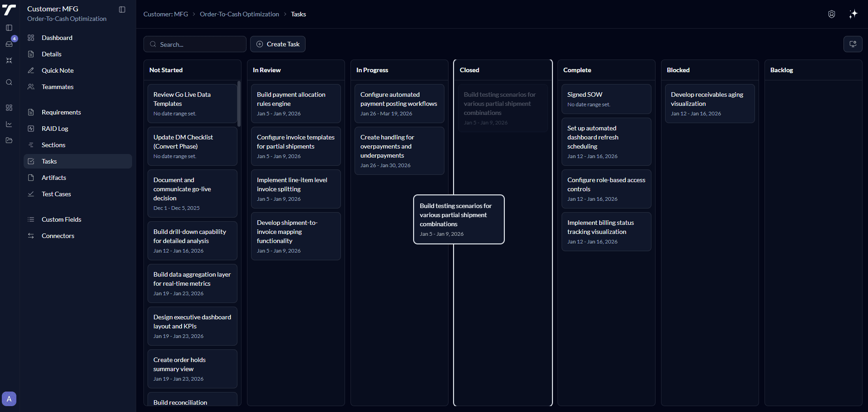The height and width of the screenshot is (412, 868).
Task: Open Build data aggregation layer card
Action: point(192,283)
